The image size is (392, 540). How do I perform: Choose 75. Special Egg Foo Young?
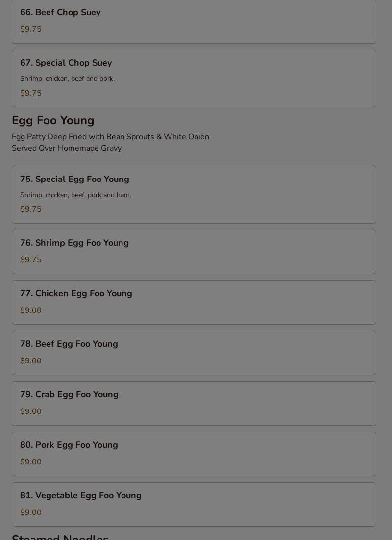[194, 195]
